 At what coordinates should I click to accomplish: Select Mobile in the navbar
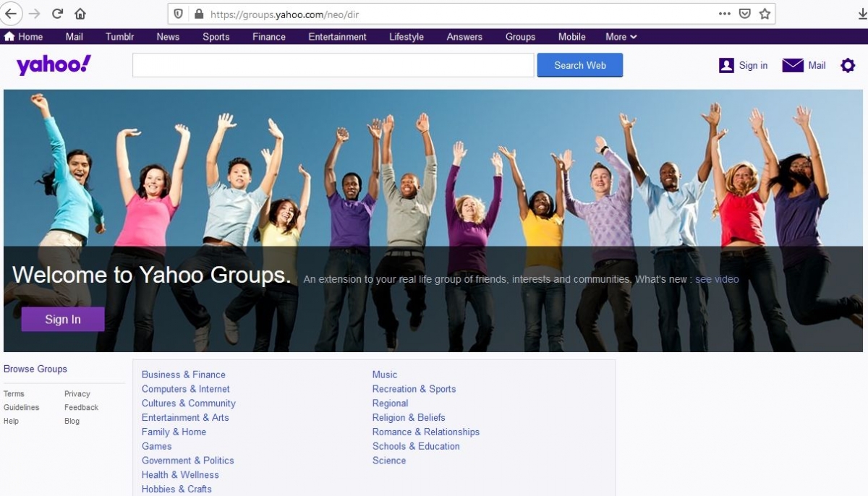click(572, 37)
